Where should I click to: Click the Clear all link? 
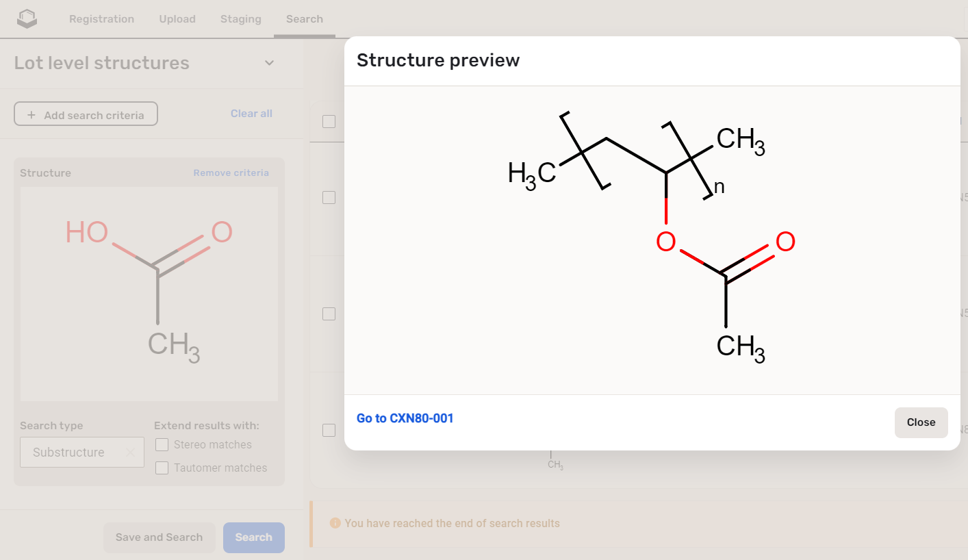[251, 113]
